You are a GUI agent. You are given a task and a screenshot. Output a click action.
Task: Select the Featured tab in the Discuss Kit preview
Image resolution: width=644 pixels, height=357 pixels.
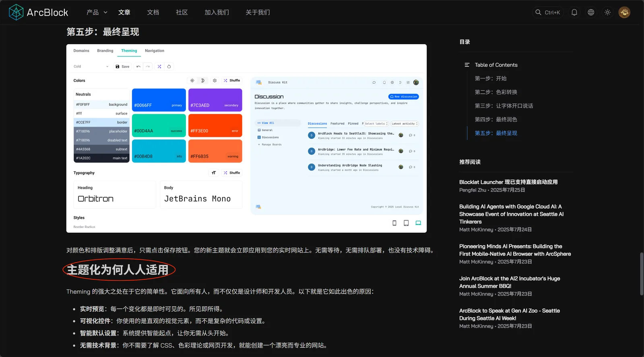[337, 124]
